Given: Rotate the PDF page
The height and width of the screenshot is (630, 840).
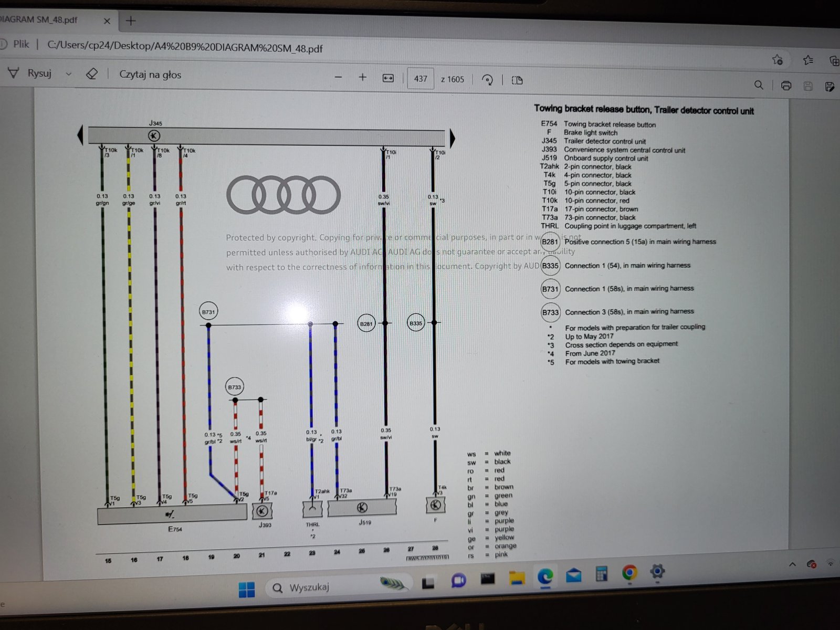Looking at the screenshot, I should point(487,80).
